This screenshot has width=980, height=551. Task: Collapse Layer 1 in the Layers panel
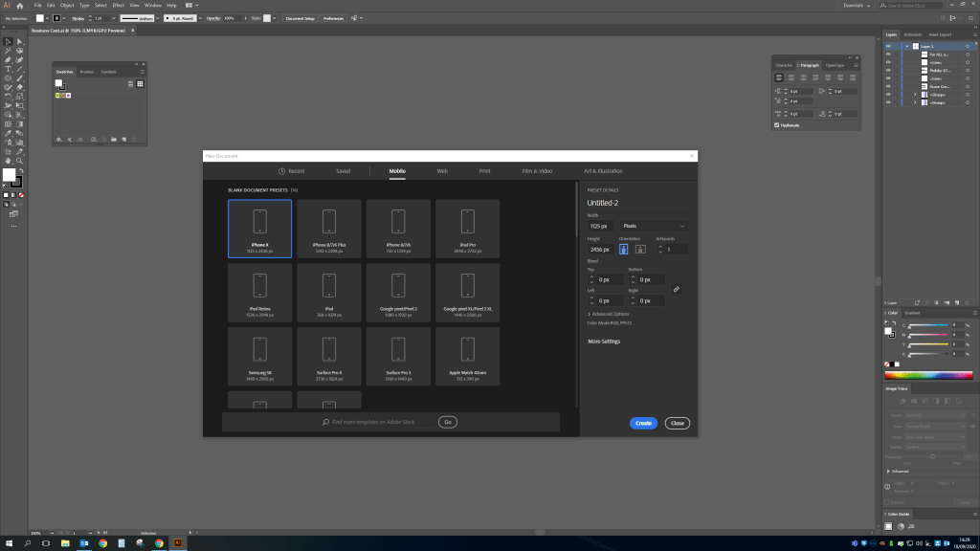click(906, 46)
